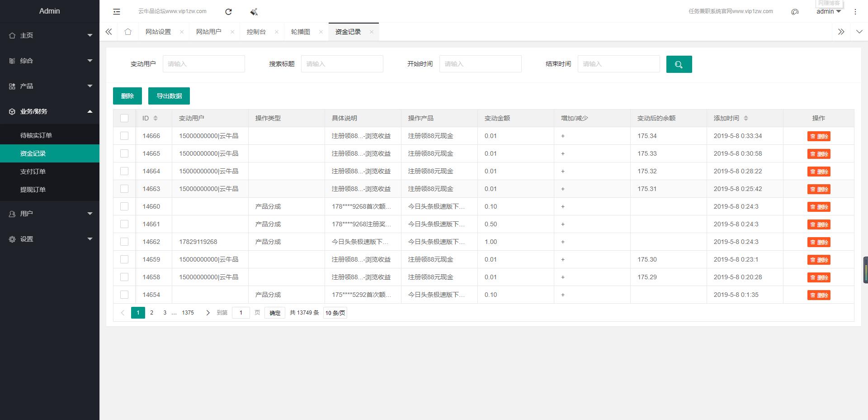
Task: Open the vertical more-options icon
Action: (855, 12)
